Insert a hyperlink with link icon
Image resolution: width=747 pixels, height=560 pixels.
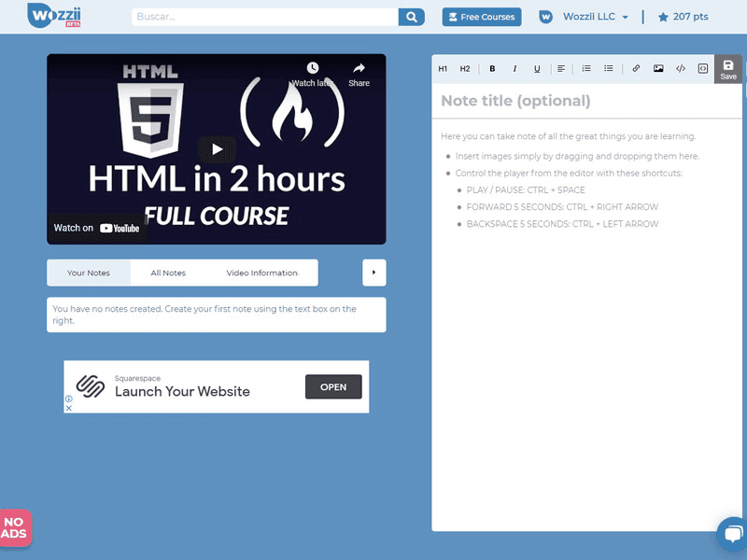point(636,68)
